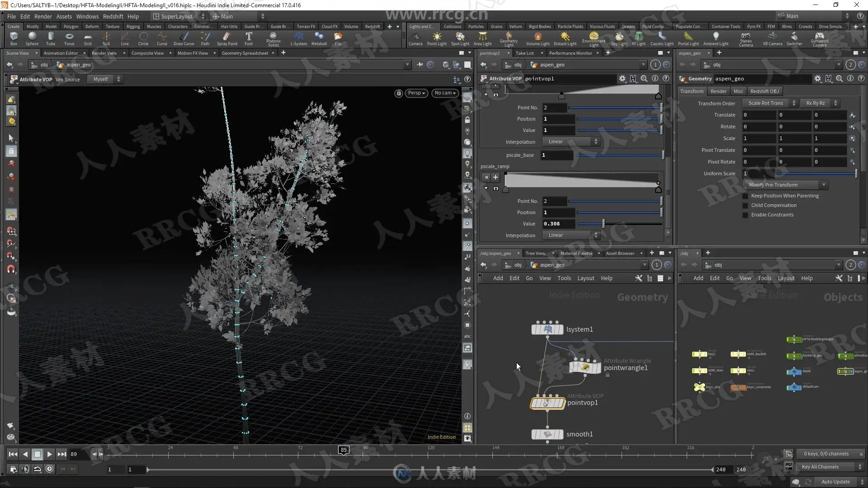868x488 pixels.
Task: Tick the Enable Constraints checkbox
Action: 745,215
